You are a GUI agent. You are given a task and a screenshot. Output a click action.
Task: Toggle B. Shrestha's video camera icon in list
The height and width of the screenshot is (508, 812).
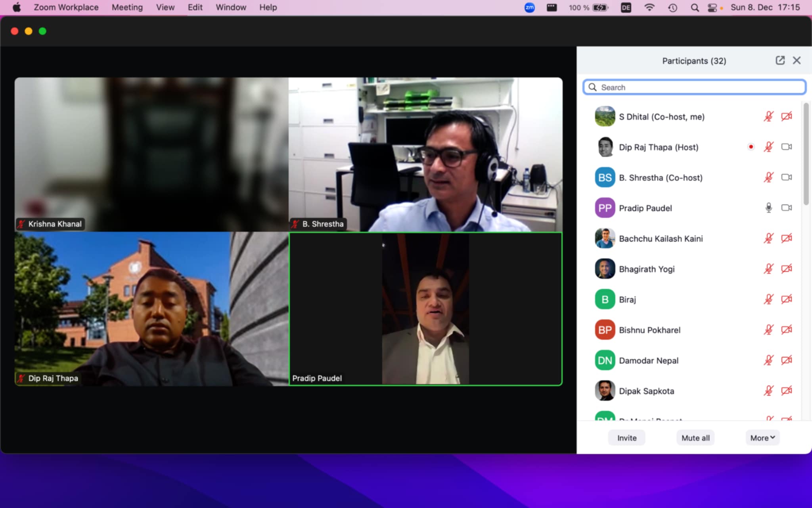click(787, 177)
